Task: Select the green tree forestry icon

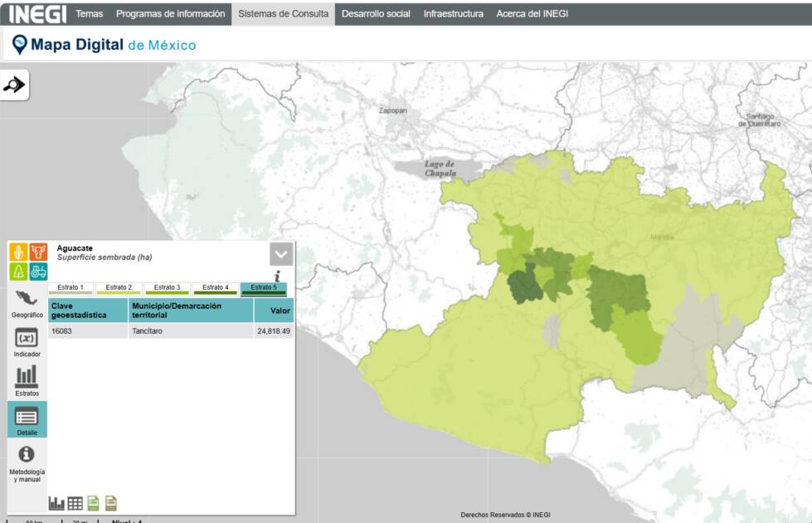Action: click(x=18, y=271)
